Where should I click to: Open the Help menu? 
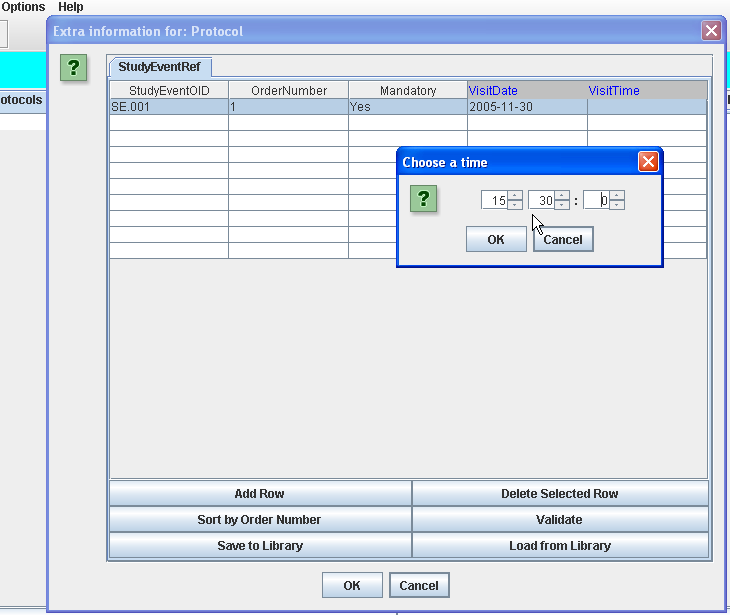point(71,7)
